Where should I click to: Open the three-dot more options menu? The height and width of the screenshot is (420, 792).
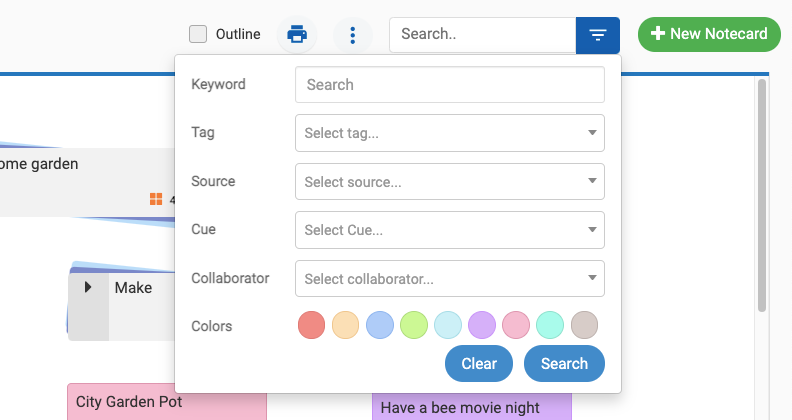[352, 35]
